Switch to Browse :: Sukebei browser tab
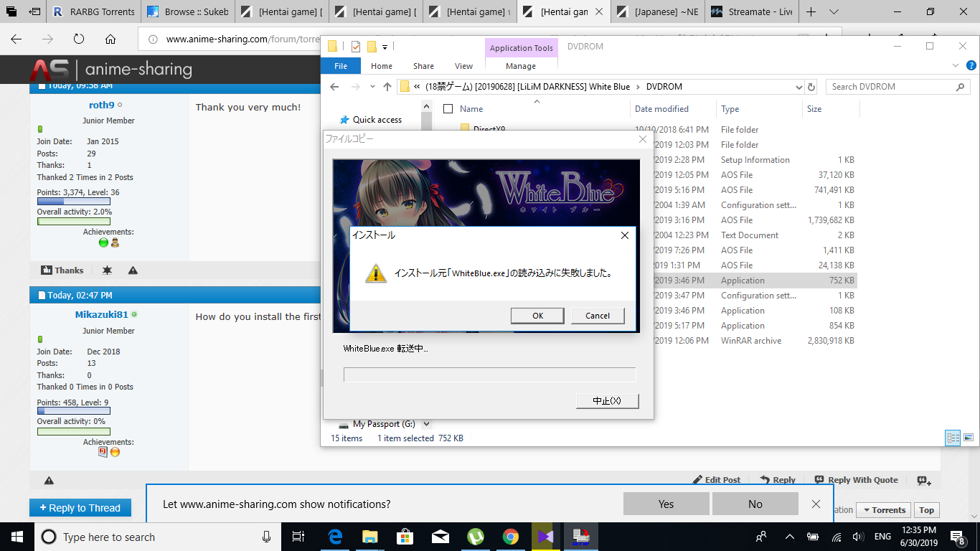 click(x=188, y=11)
